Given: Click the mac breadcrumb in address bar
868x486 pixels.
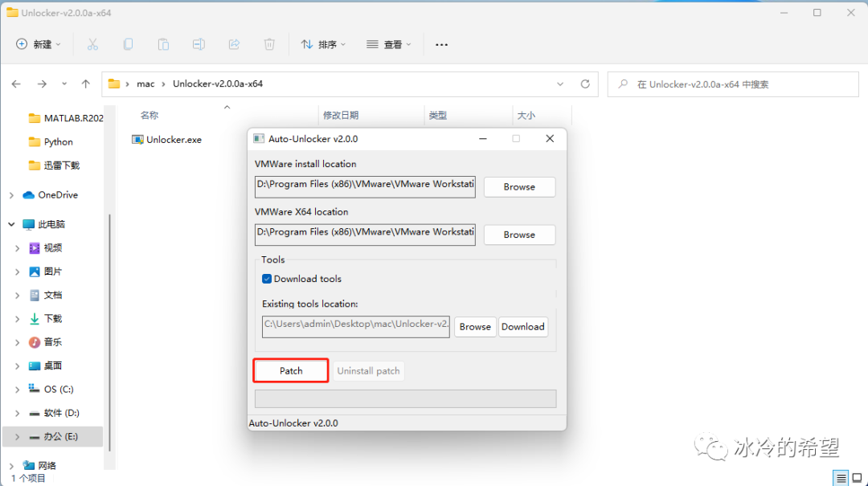Looking at the screenshot, I should click(x=145, y=84).
